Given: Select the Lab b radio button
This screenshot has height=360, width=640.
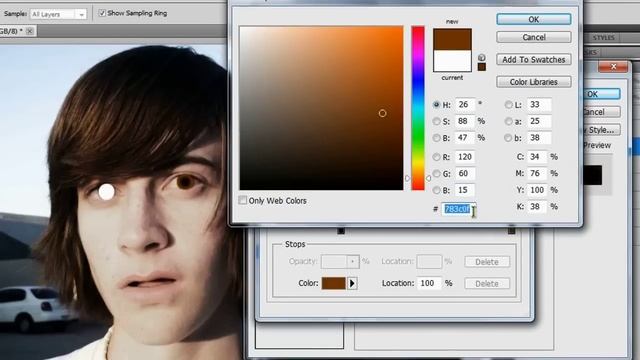Looking at the screenshot, I should coord(509,138).
